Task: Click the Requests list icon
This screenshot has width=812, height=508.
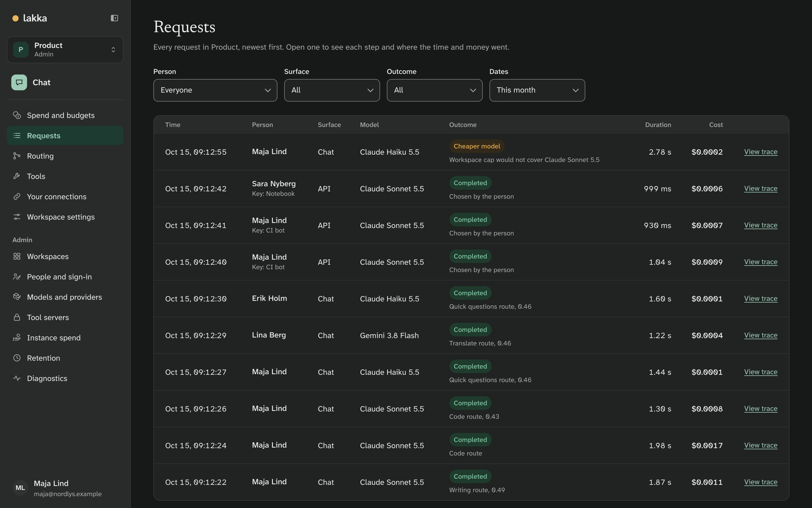Action: (17, 135)
